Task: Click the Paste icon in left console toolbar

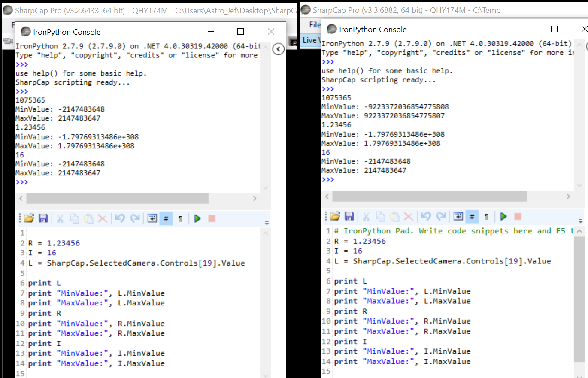Action: pos(89,218)
